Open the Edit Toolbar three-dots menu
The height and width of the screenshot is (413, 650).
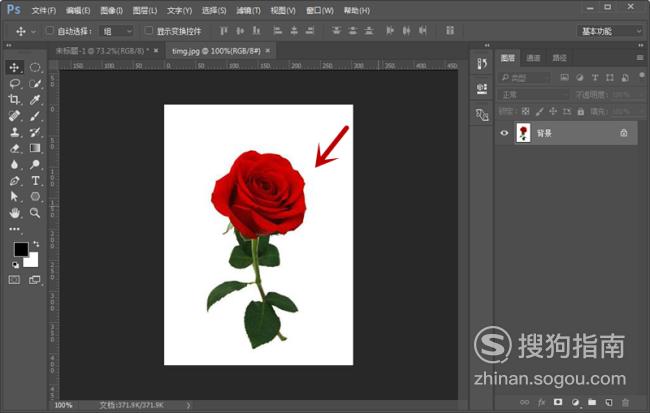pyautogui.click(x=15, y=228)
